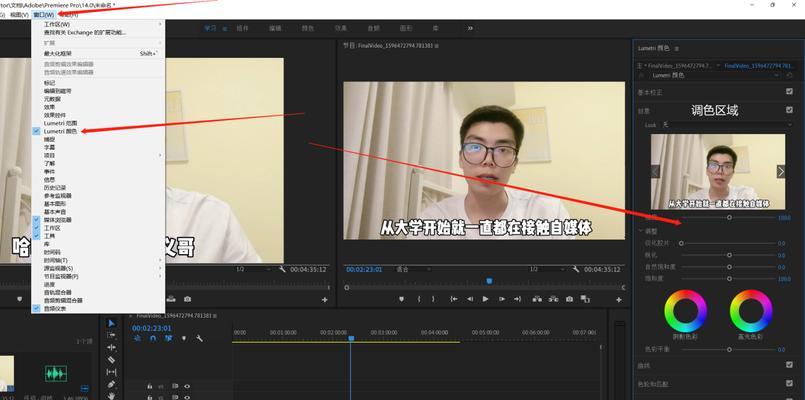
Task: Click the 曲线 section header
Action: 643,366
